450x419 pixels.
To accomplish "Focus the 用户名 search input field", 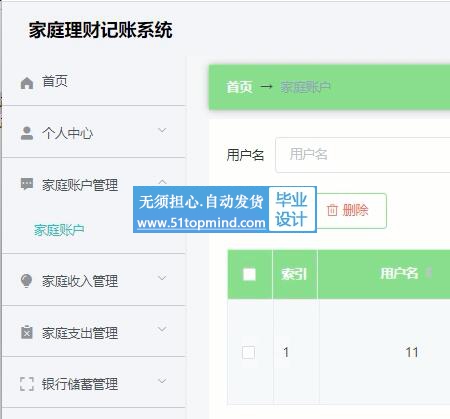I will coord(363,155).
